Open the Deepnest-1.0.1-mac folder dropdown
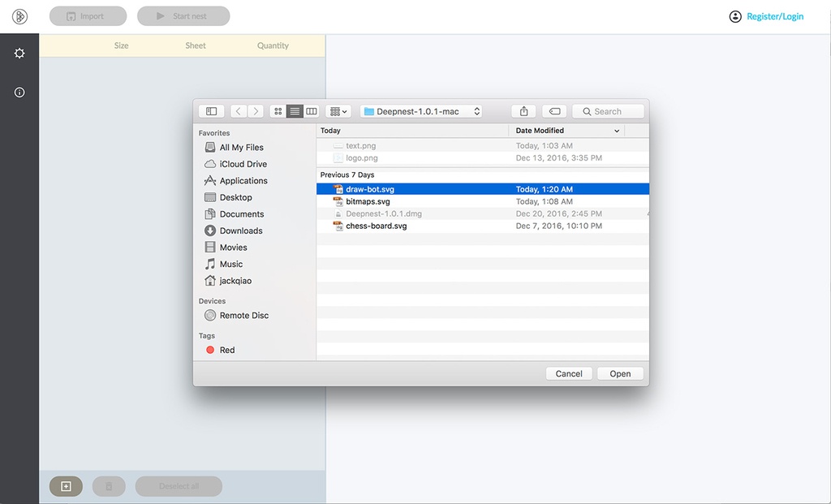831x504 pixels. point(421,111)
